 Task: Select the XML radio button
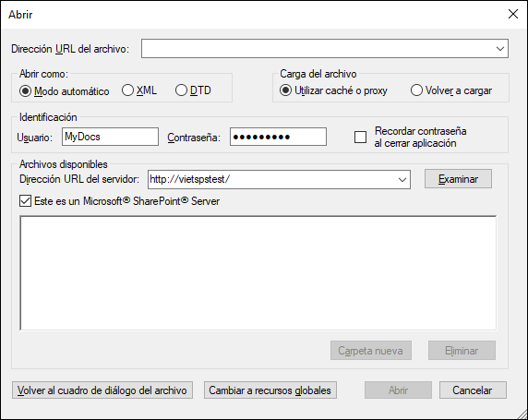[x=127, y=90]
